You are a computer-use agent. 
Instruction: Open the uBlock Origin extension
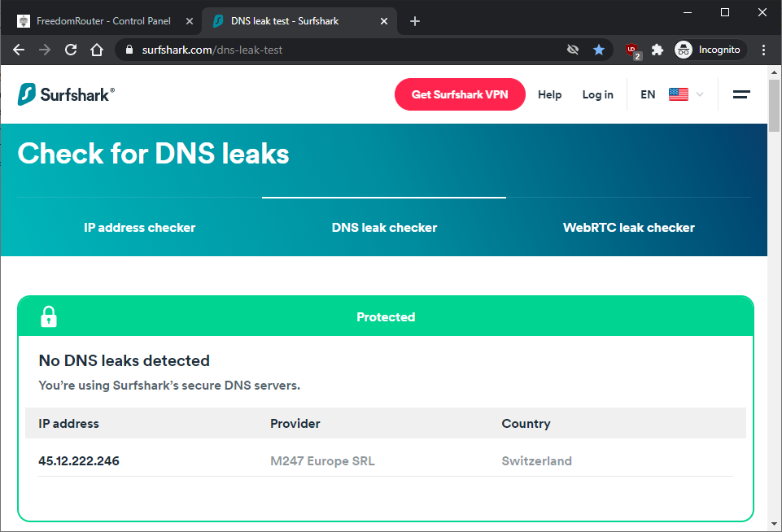632,50
